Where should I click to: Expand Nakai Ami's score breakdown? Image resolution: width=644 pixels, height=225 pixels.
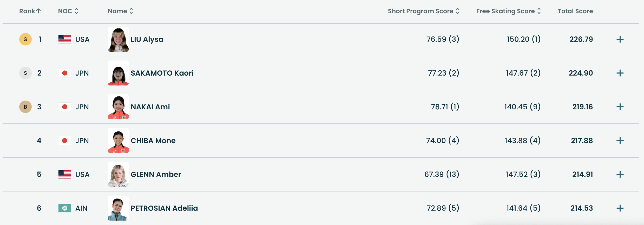620,107
